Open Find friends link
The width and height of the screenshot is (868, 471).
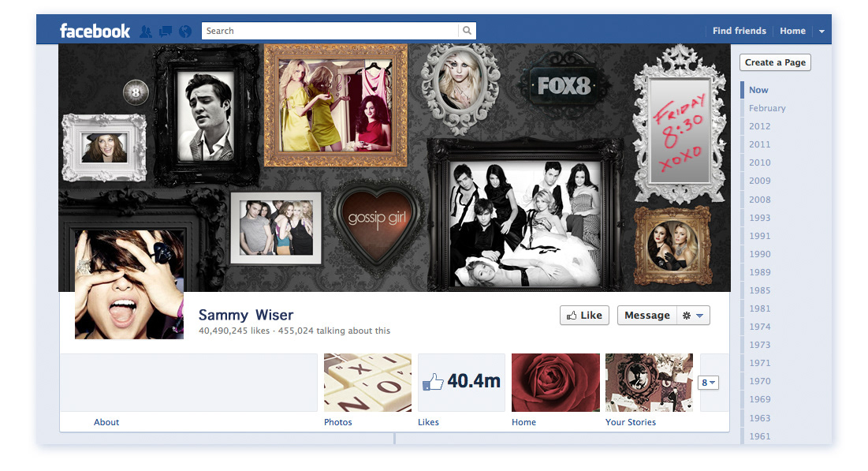(739, 31)
